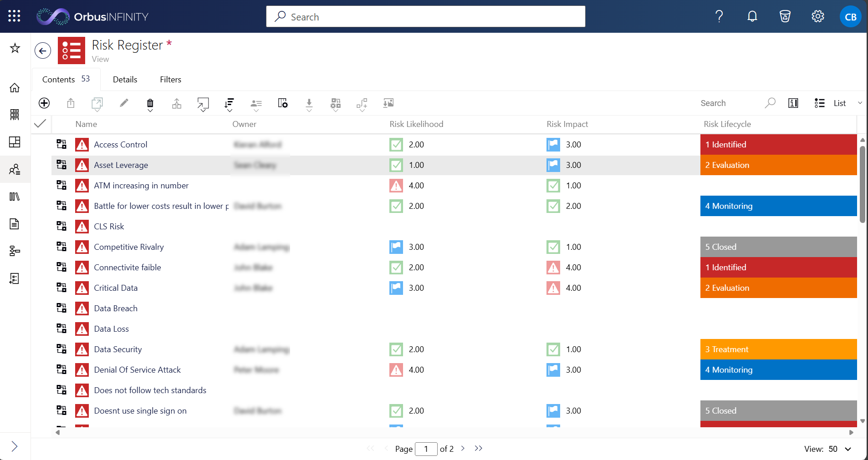Open the Asset Leverage risk

[121, 165]
